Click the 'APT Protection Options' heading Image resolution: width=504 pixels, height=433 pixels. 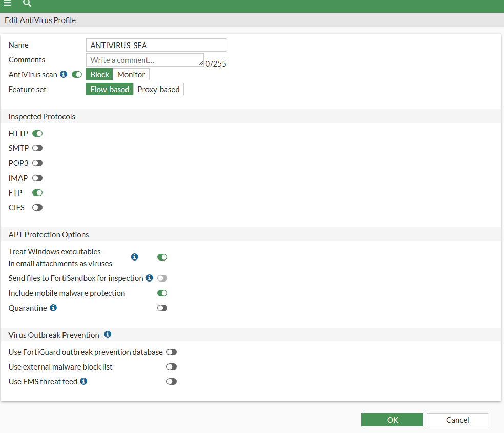49,235
